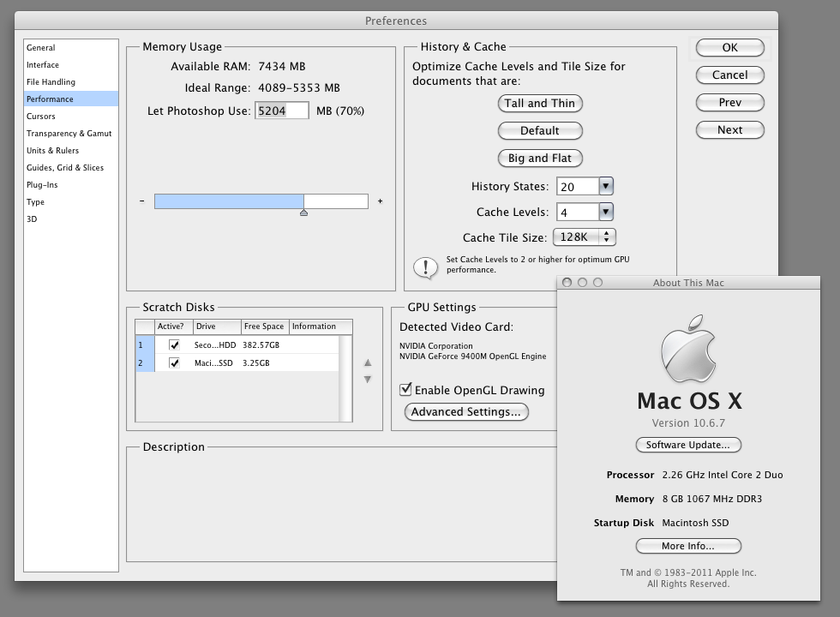
Task: Expand the Cache Levels dropdown
Action: (606, 212)
